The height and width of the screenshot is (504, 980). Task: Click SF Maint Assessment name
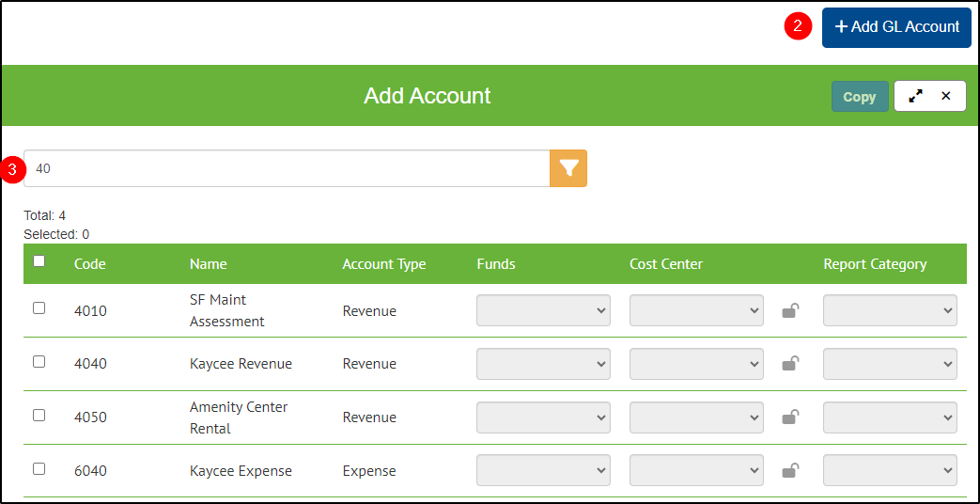(x=226, y=311)
